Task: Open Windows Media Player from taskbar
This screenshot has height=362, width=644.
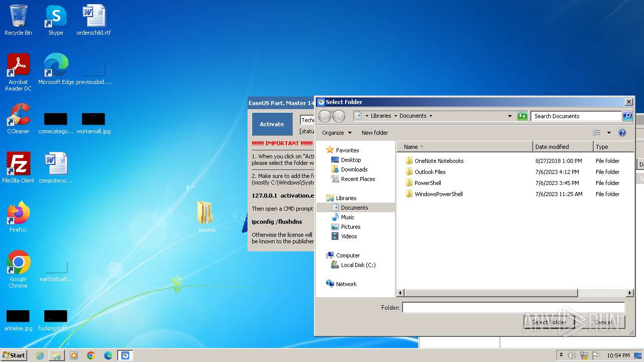Action: click(74, 355)
